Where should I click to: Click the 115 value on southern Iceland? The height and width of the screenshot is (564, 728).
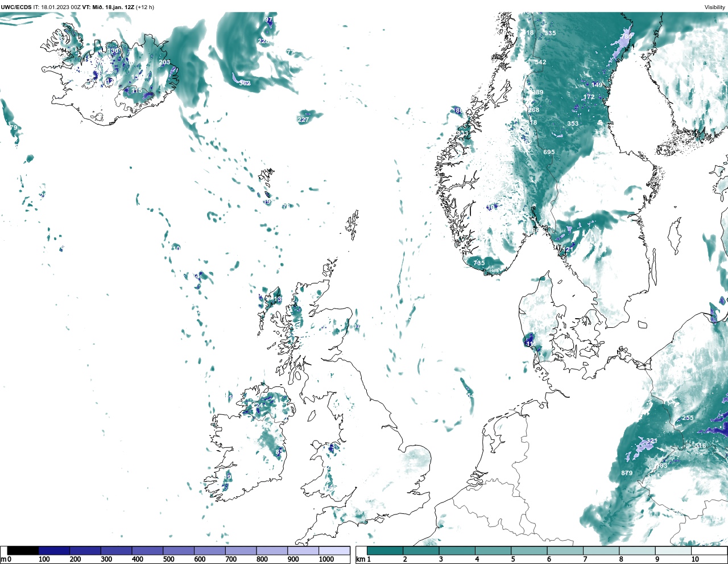tap(137, 90)
